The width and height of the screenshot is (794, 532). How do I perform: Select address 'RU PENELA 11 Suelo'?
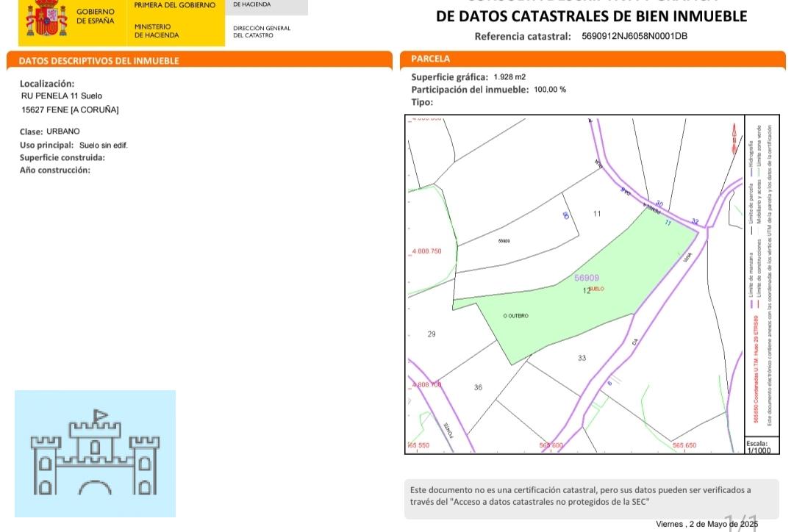pos(62,96)
